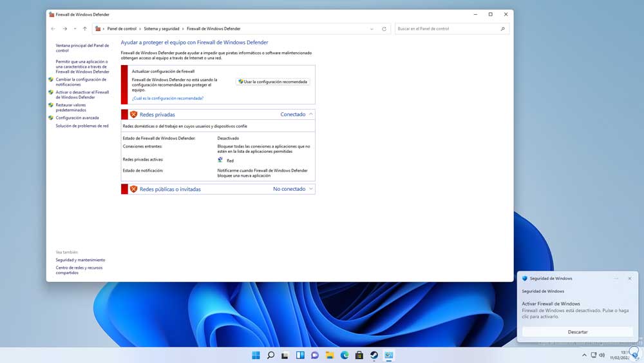Image resolution: width=644 pixels, height=363 pixels.
Task: Click the back navigation arrow
Action: [x=53, y=29]
